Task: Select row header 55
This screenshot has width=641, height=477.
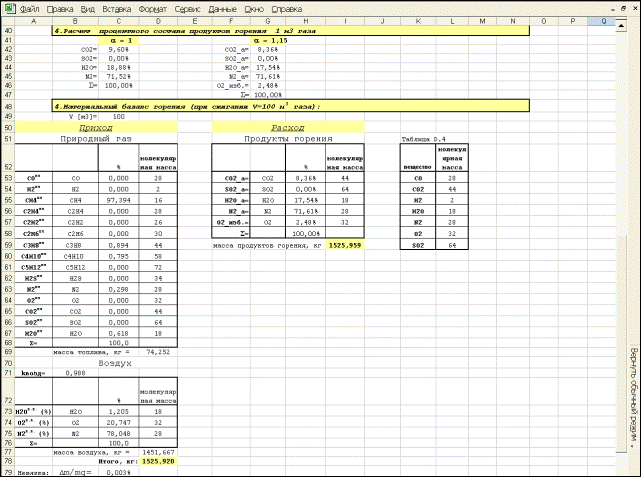Action: tap(8, 200)
